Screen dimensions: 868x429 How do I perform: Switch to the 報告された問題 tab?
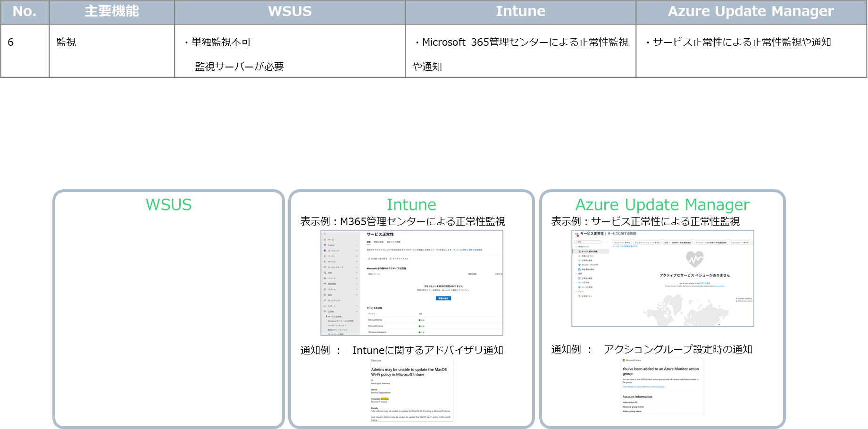(393, 242)
